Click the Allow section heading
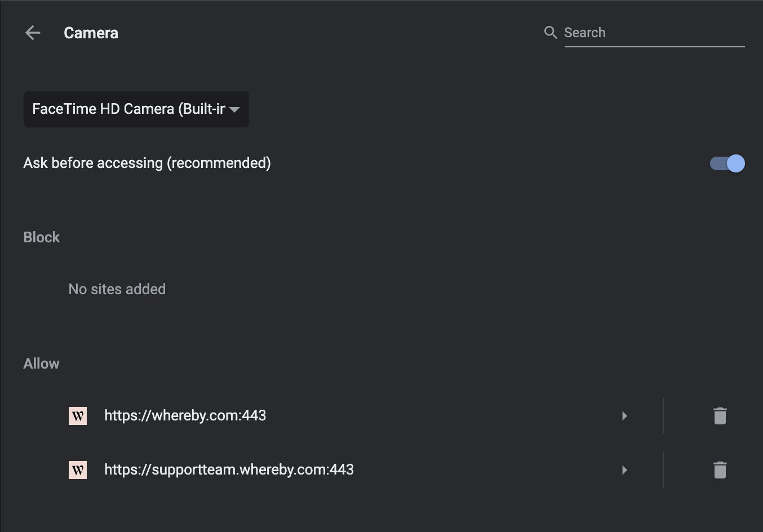The height and width of the screenshot is (532, 763). click(41, 363)
